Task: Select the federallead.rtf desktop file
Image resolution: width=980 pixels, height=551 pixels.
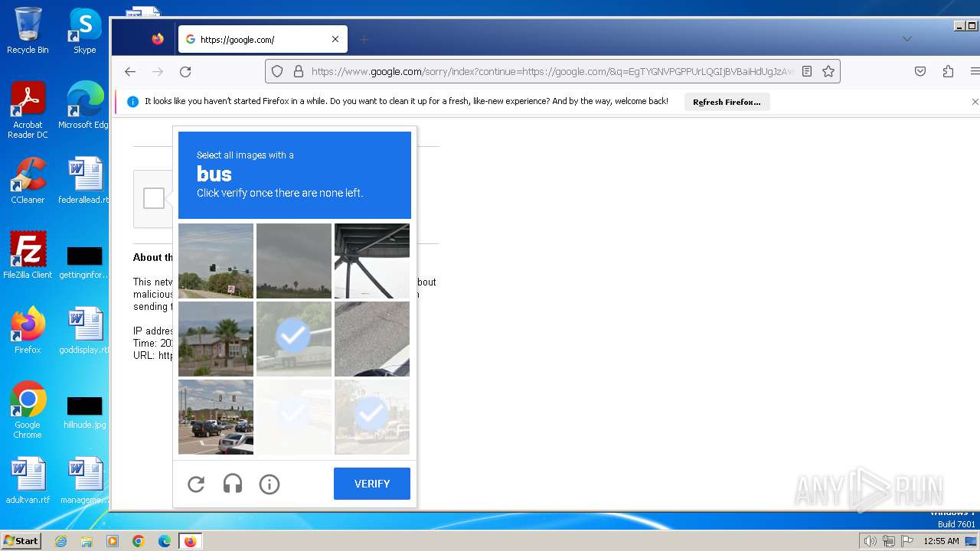Action: (x=85, y=181)
